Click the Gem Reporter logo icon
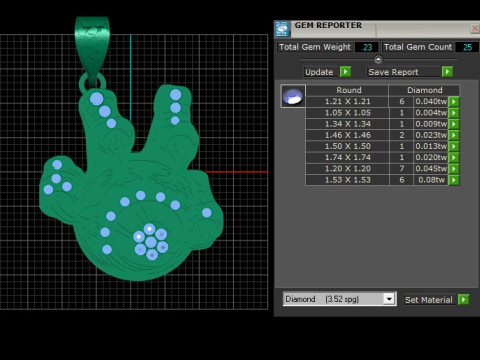This screenshot has width=480, height=360. click(282, 29)
